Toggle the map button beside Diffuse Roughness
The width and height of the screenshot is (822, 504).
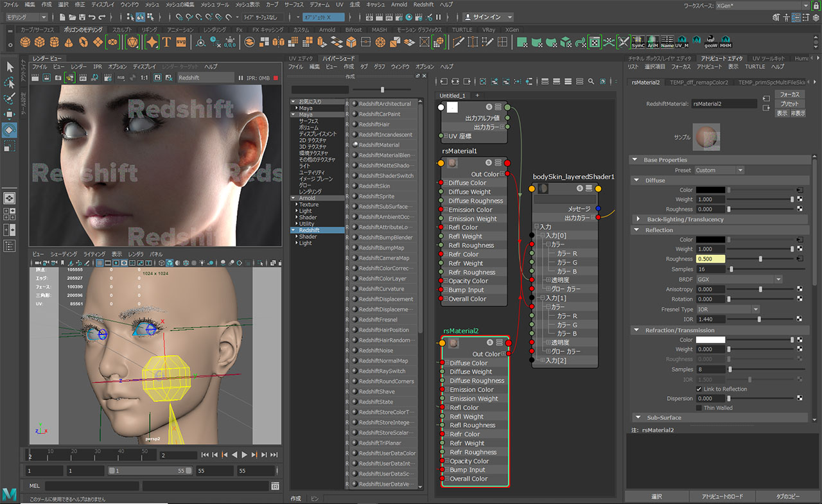800,209
